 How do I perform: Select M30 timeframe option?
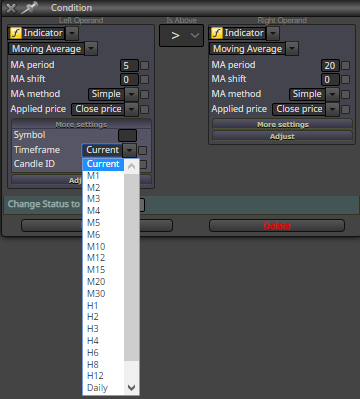tap(103, 294)
